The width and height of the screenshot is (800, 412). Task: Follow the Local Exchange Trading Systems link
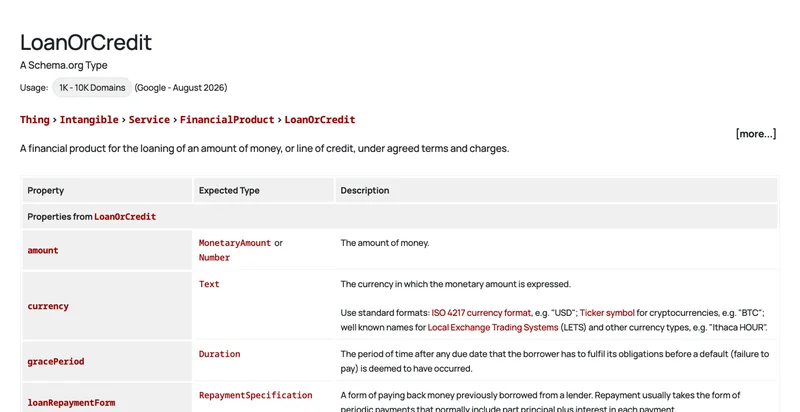[x=493, y=327]
